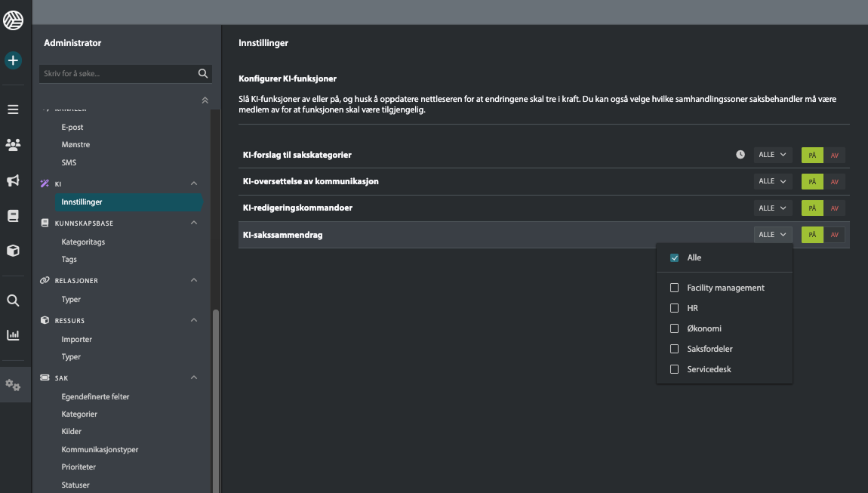Open ALLE dropdown for KI-oversettelse av kommunikasjon

[772, 181]
